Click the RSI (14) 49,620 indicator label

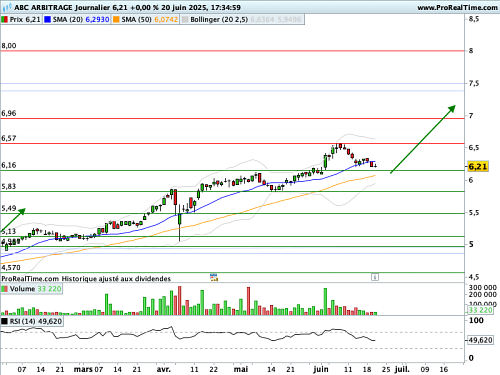(x=36, y=321)
